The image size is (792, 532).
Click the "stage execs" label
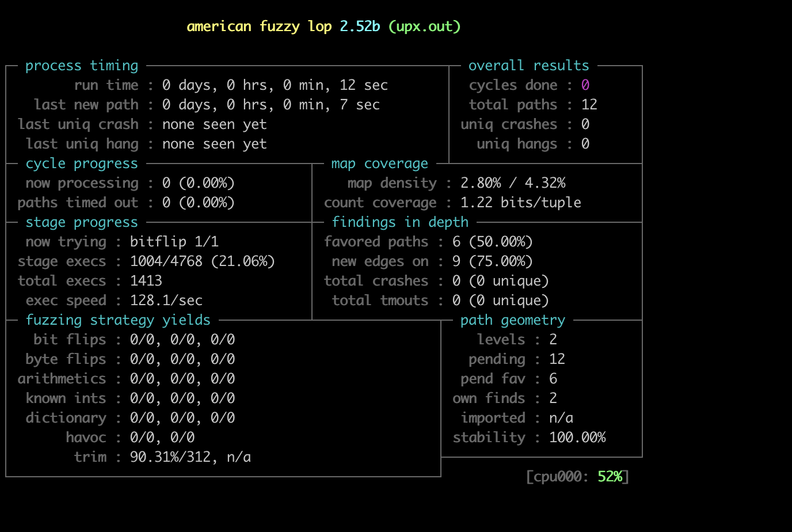click(x=62, y=261)
